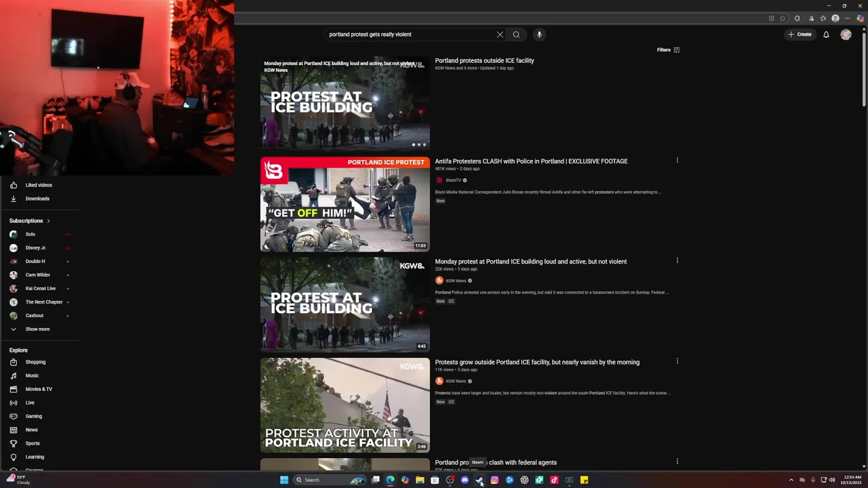Viewport: 868px width, 488px height.
Task: Expand subscriptions list with Show more
Action: [37, 329]
